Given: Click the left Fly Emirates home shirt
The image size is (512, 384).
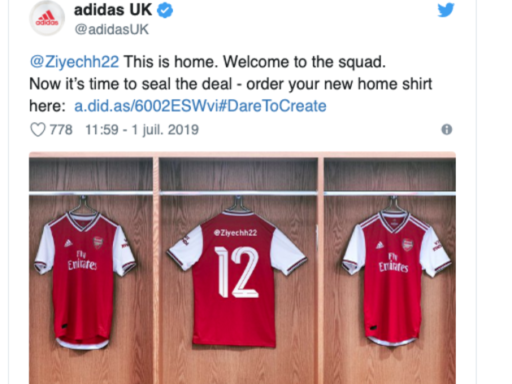Looking at the screenshot, I should pos(84,280).
